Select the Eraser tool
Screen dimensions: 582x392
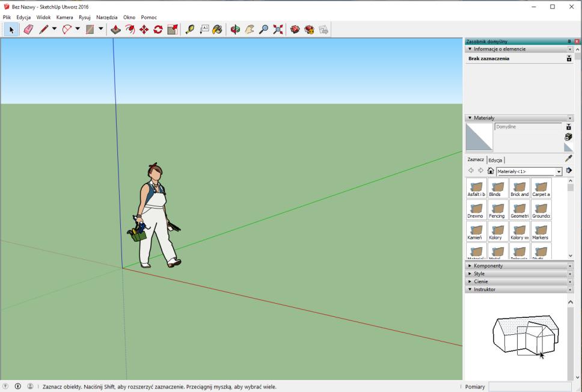pos(28,29)
